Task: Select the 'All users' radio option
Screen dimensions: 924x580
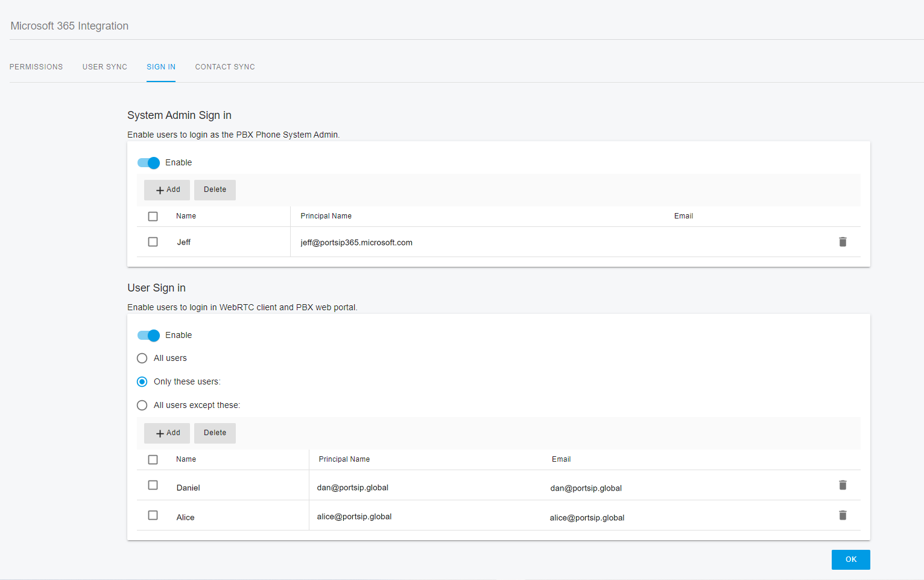Action: (x=142, y=359)
